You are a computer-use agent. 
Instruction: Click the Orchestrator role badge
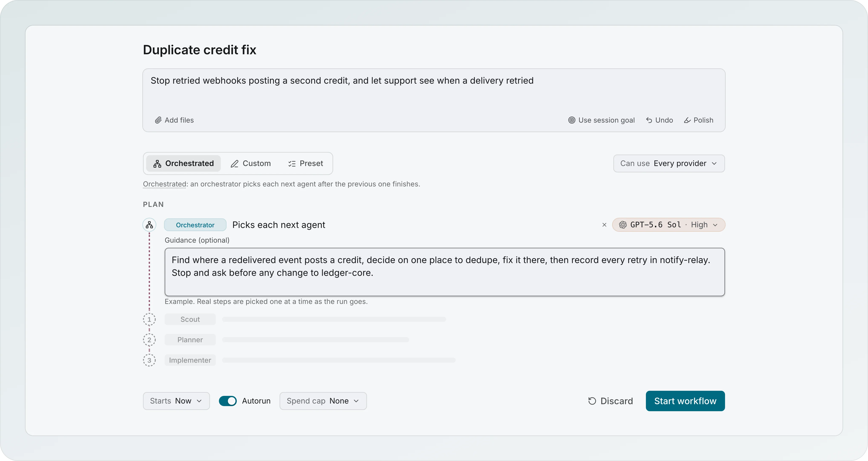click(x=195, y=225)
